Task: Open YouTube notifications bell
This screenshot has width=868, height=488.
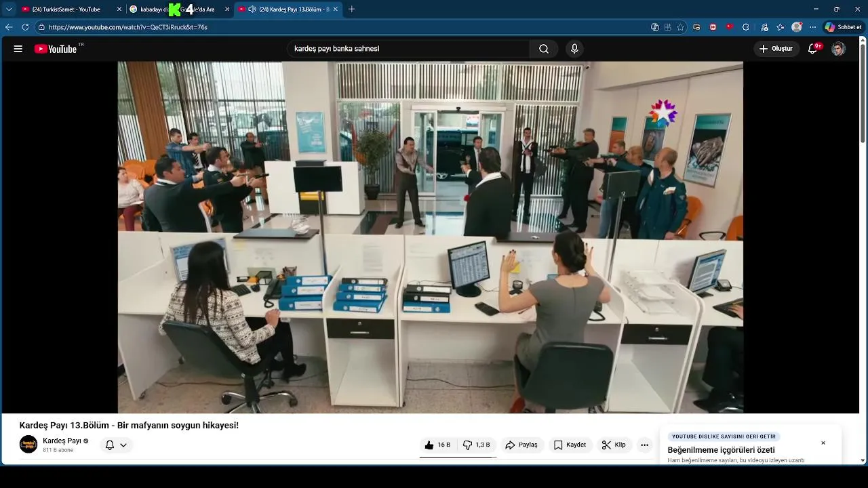Action: coord(814,49)
